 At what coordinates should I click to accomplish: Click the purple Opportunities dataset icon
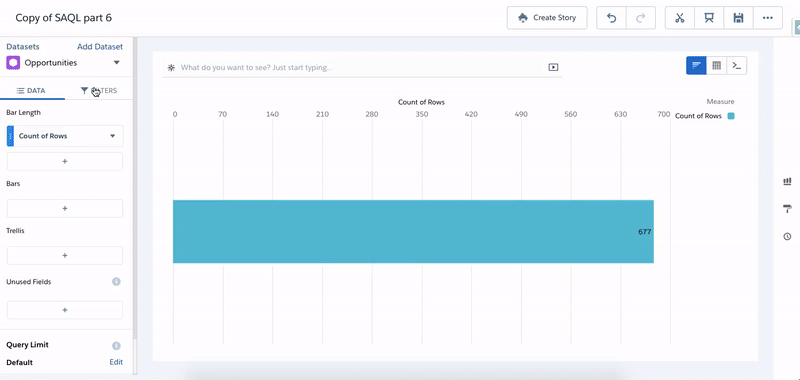[13, 63]
